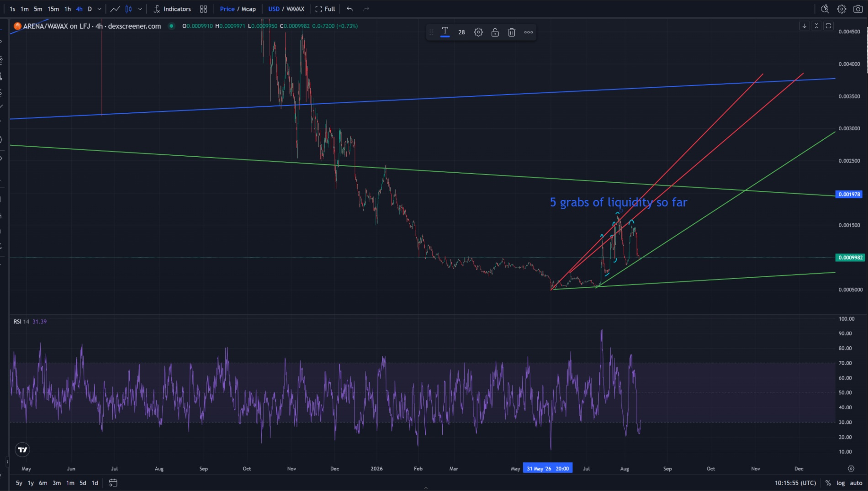Open more options on drawing toolbar
The height and width of the screenshot is (491, 868).
pyautogui.click(x=529, y=32)
